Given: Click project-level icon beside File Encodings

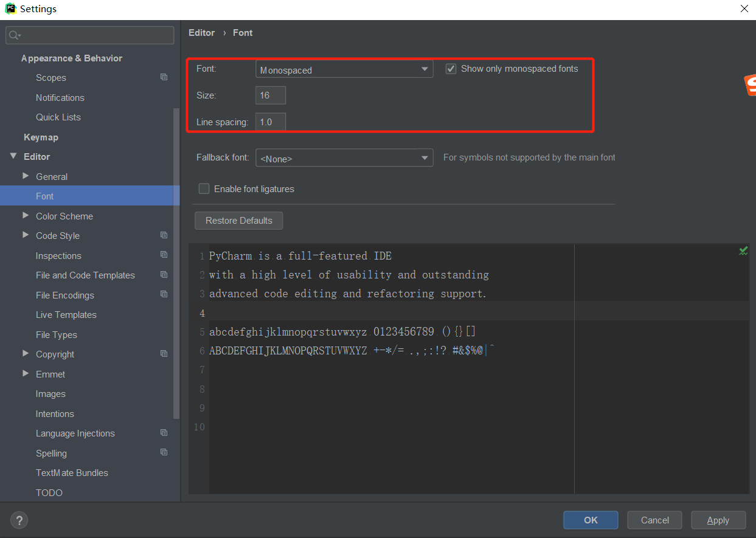Looking at the screenshot, I should [x=164, y=294].
